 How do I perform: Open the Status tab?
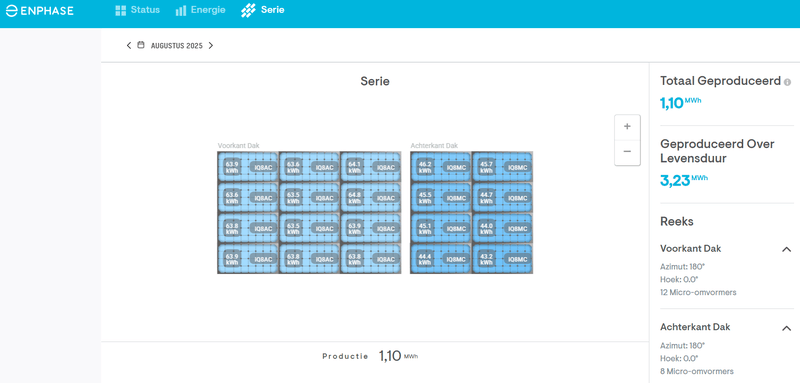pyautogui.click(x=137, y=10)
